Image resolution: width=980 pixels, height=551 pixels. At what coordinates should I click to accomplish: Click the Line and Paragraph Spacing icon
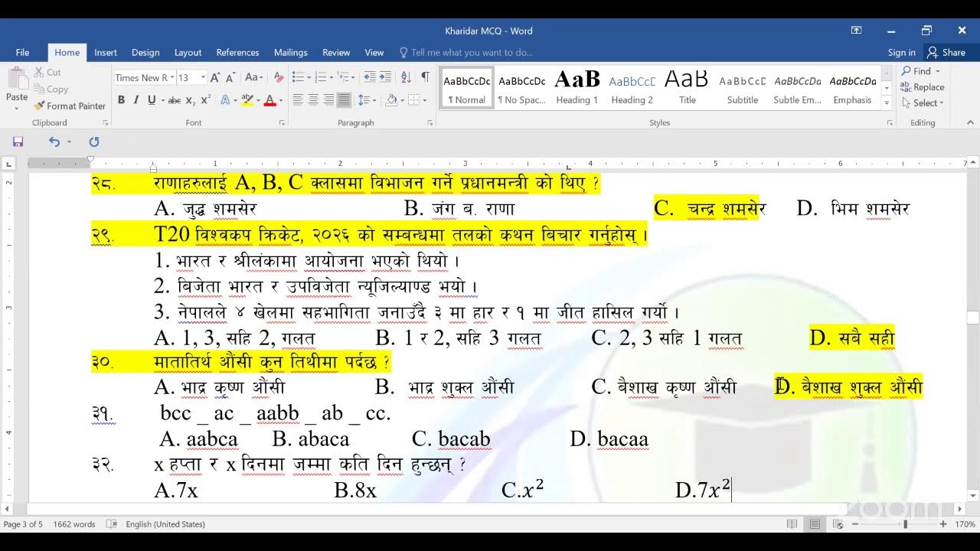364,100
